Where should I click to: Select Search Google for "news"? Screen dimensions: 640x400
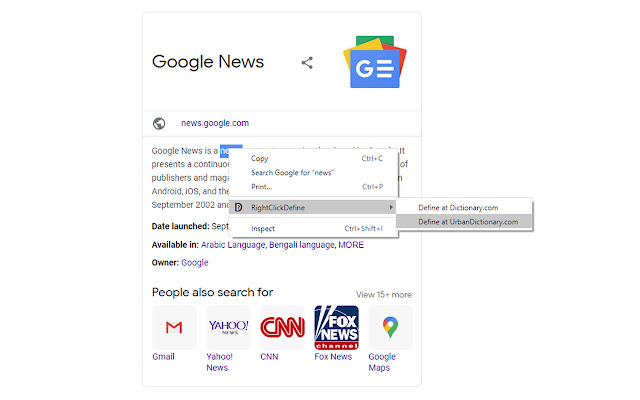point(313,173)
